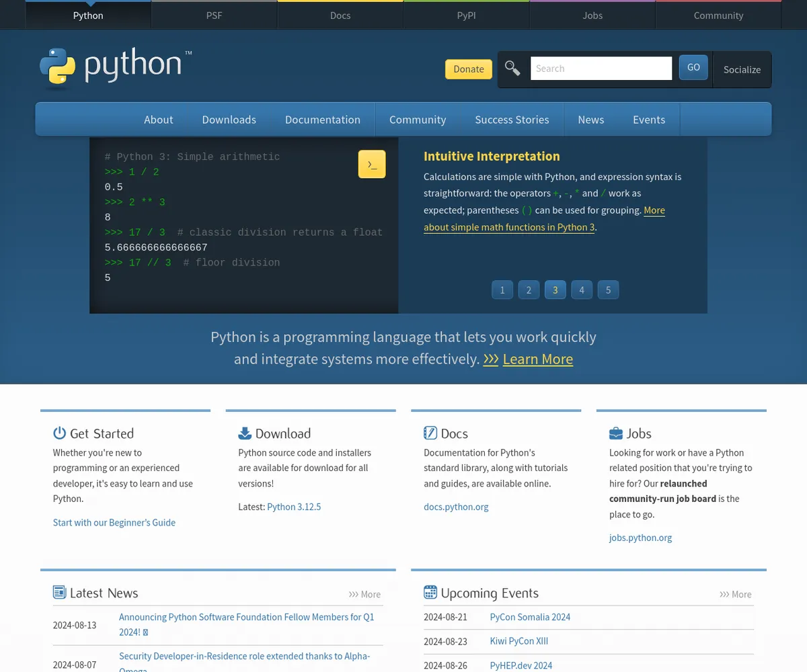Launch the interactive shell terminal icon
This screenshot has width=807, height=672.
click(372, 164)
